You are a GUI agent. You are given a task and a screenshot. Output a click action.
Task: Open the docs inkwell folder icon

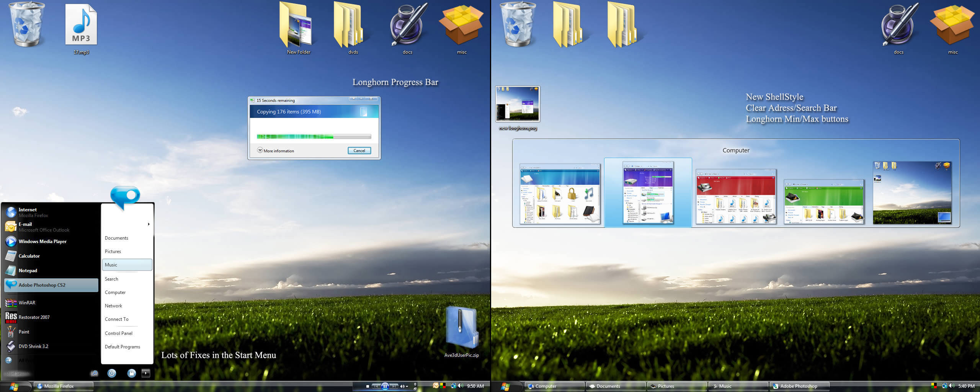click(x=407, y=25)
